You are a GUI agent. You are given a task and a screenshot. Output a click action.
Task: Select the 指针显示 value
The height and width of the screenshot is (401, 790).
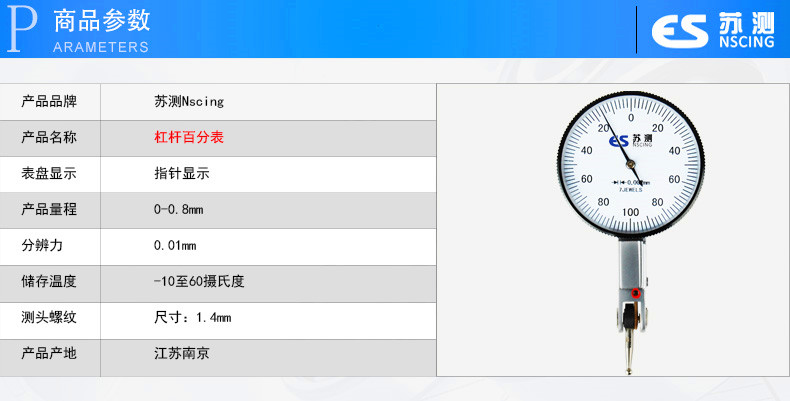click(x=182, y=173)
